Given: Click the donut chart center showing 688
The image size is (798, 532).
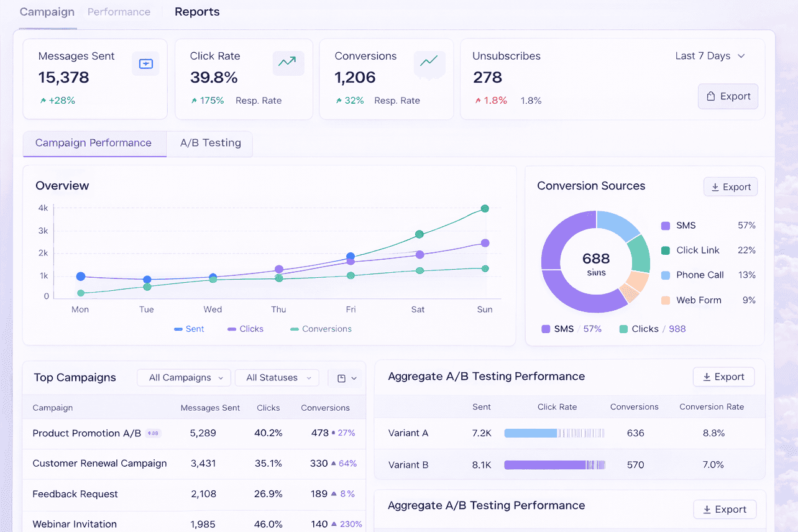Looking at the screenshot, I should (596, 263).
